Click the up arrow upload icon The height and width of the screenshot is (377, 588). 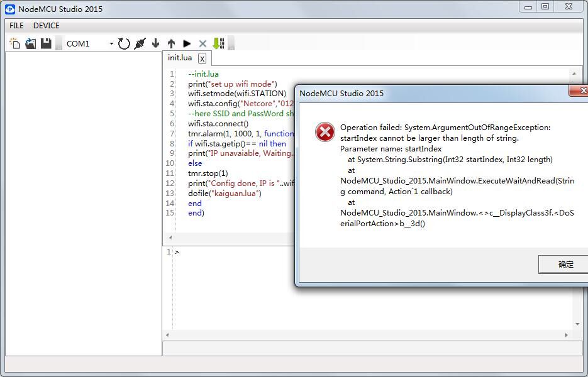pyautogui.click(x=171, y=43)
